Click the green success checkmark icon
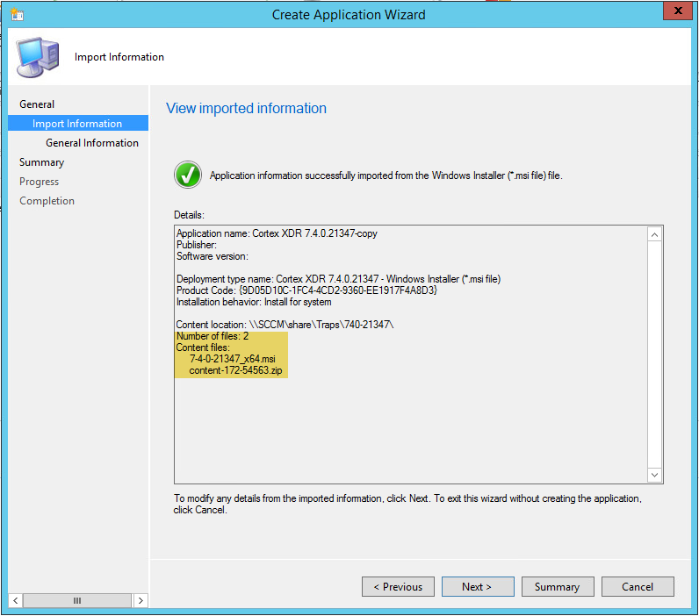 click(188, 175)
